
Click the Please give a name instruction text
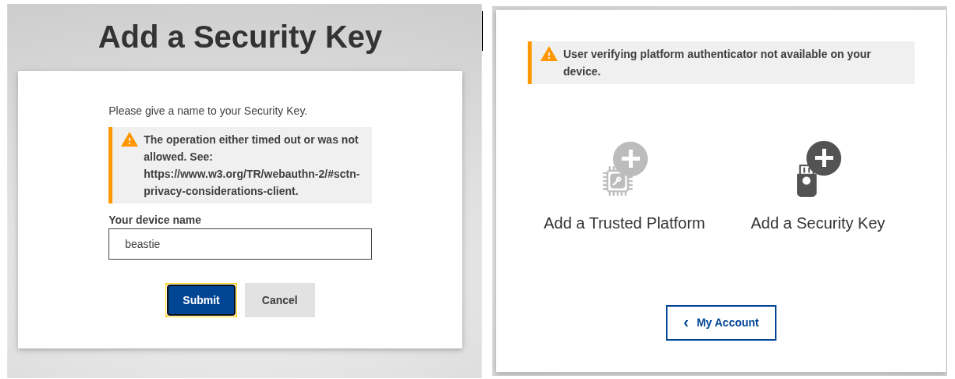click(208, 111)
